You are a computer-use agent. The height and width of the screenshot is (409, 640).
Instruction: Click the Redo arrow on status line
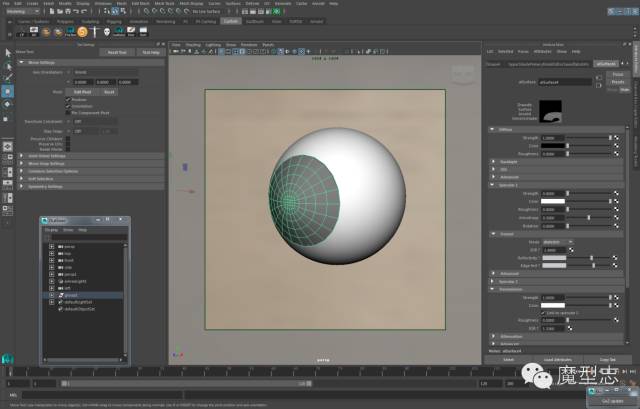84,11
